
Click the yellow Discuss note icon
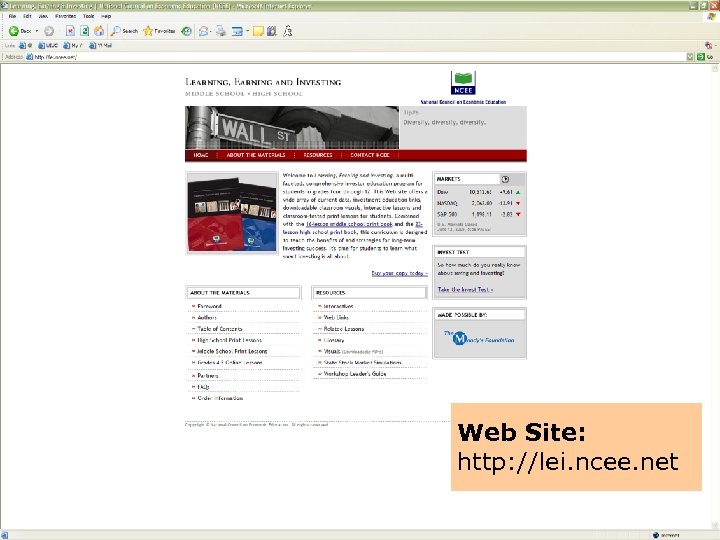[x=258, y=31]
